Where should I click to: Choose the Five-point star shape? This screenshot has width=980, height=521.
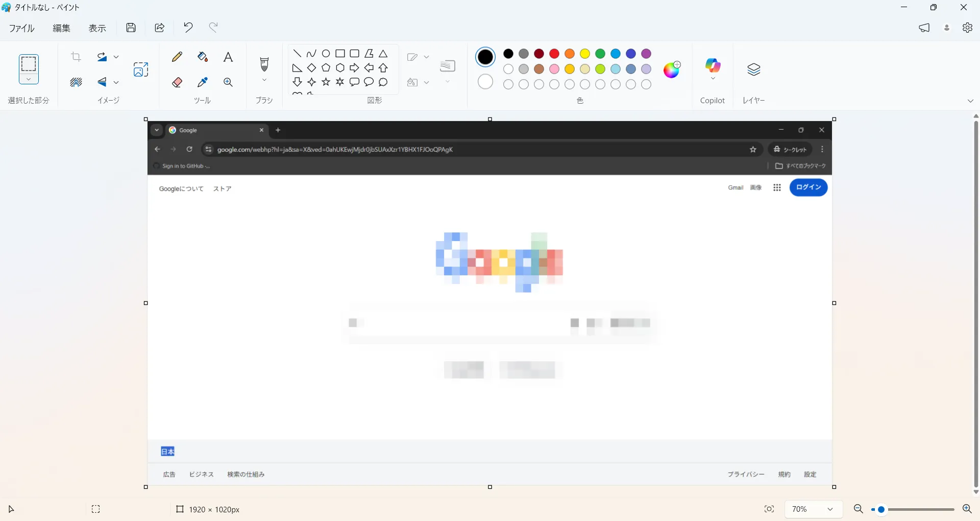click(326, 82)
